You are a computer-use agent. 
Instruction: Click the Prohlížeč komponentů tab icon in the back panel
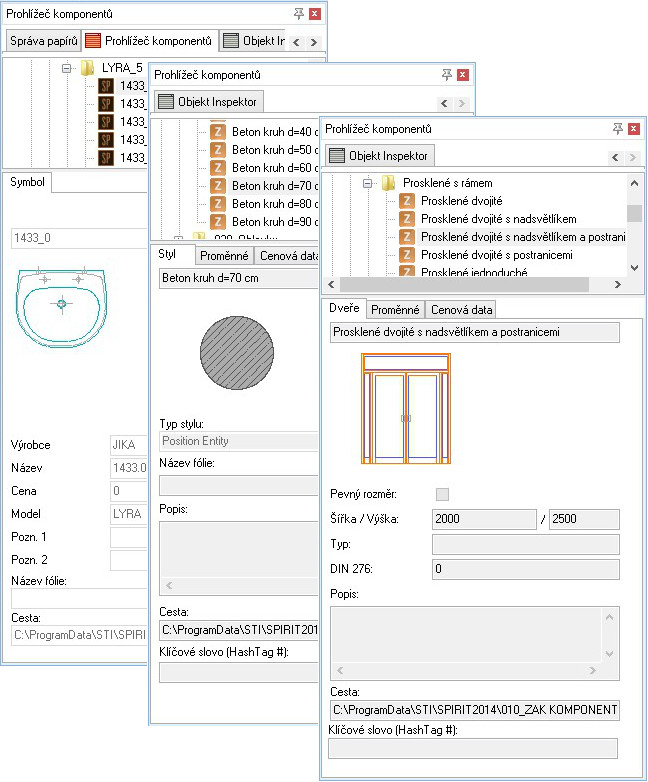pyautogui.click(x=92, y=41)
